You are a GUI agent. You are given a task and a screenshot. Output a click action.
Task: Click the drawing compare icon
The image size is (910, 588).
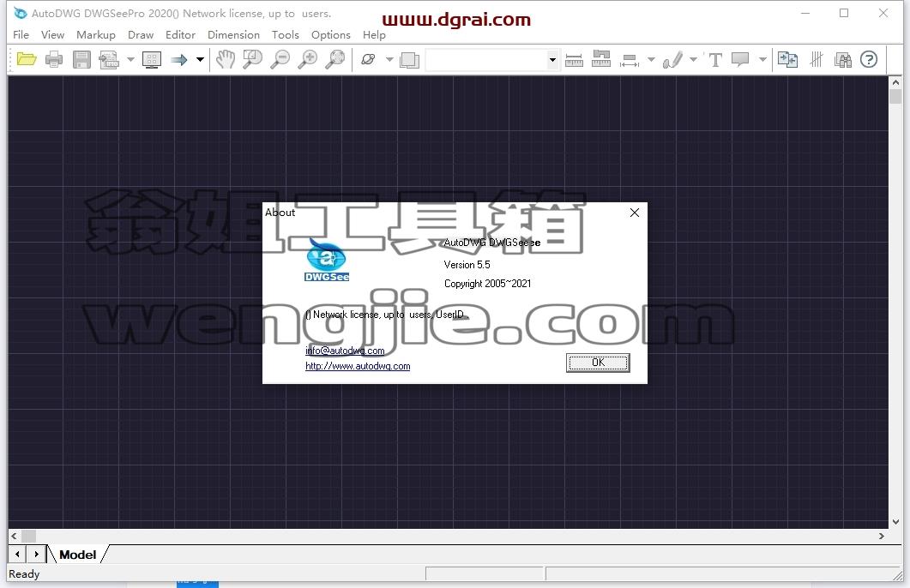[x=787, y=59]
